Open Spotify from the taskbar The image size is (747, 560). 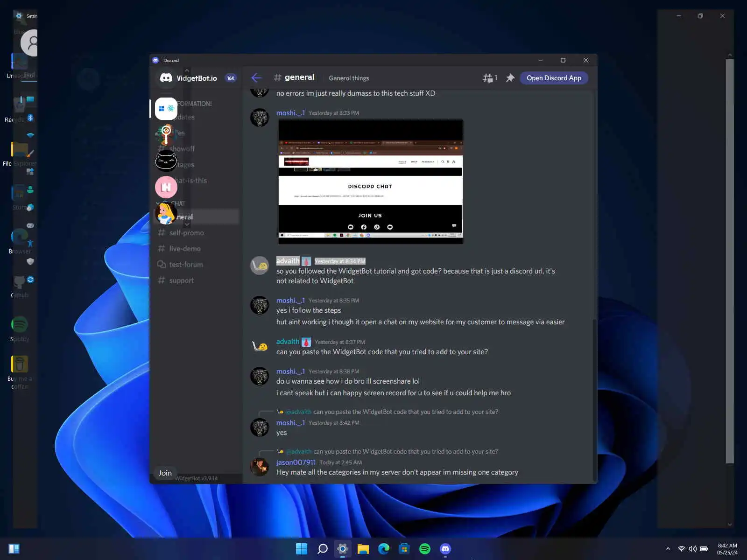[425, 549]
